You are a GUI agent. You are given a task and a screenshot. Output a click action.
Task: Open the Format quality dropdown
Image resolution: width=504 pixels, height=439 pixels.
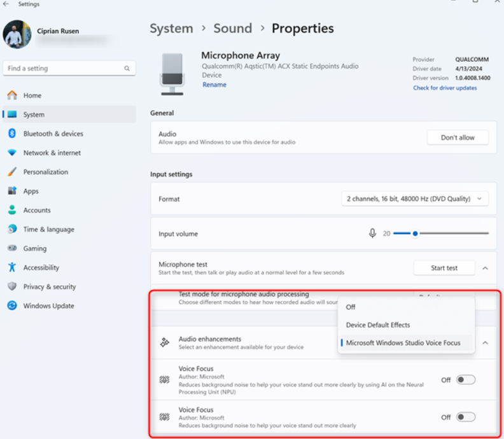click(x=415, y=199)
